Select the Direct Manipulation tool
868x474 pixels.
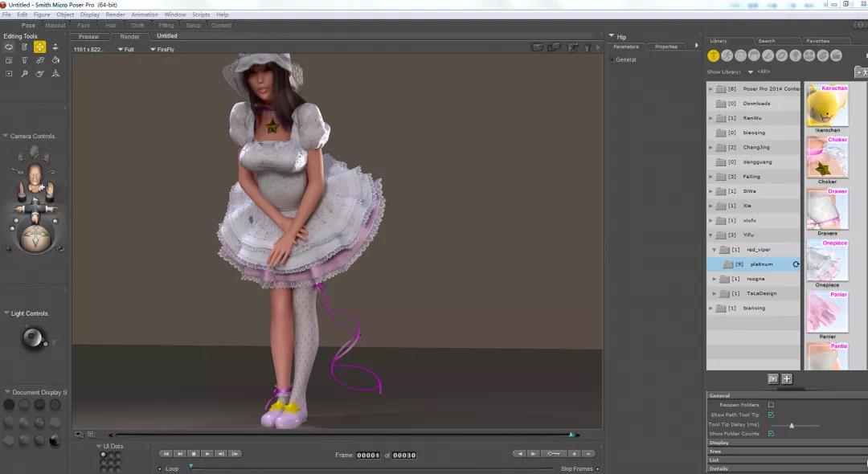tap(55, 74)
